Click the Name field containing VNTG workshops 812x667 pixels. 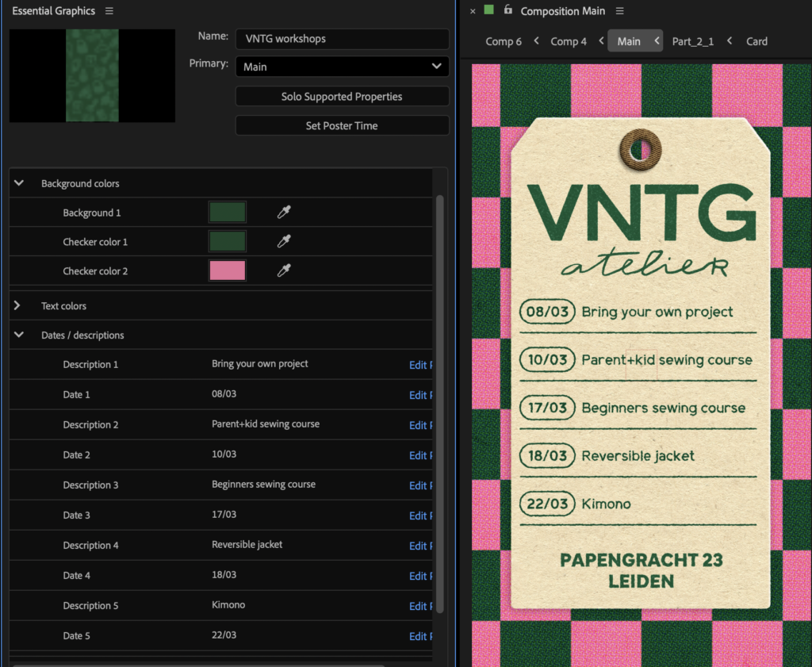click(343, 38)
